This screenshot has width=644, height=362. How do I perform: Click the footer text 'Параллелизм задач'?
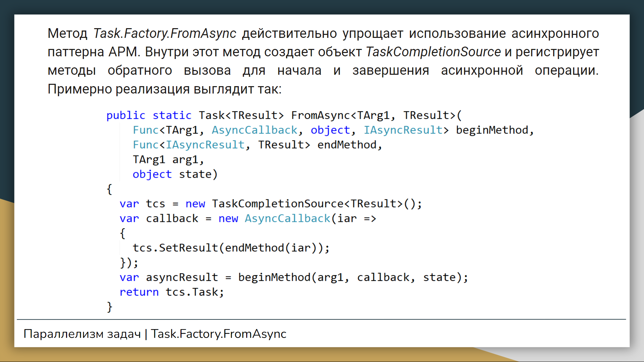tap(82, 334)
